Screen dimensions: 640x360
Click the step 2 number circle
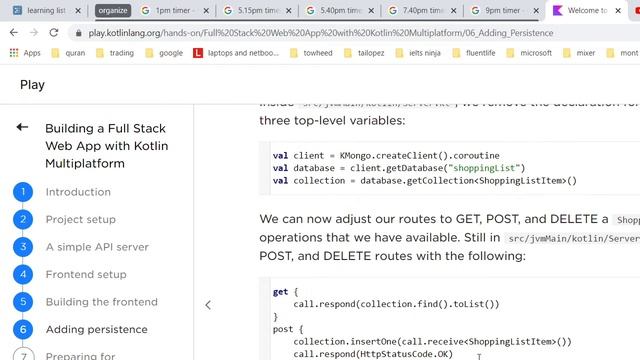pos(23,220)
